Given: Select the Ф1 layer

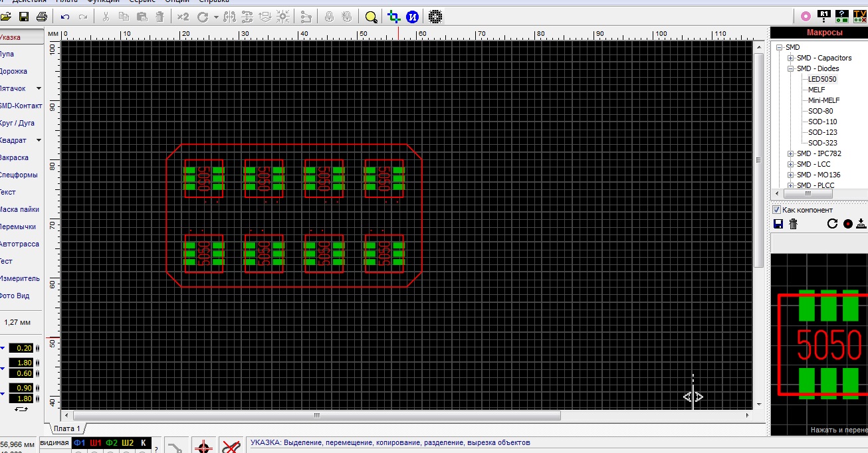Looking at the screenshot, I should (79, 443).
